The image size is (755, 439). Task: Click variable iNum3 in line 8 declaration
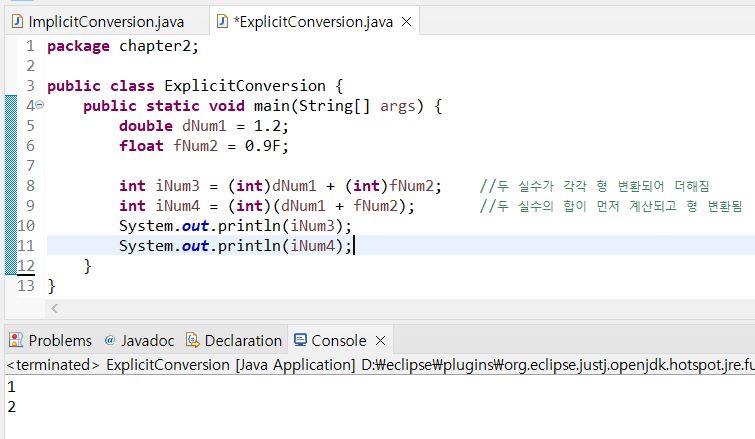coord(177,186)
